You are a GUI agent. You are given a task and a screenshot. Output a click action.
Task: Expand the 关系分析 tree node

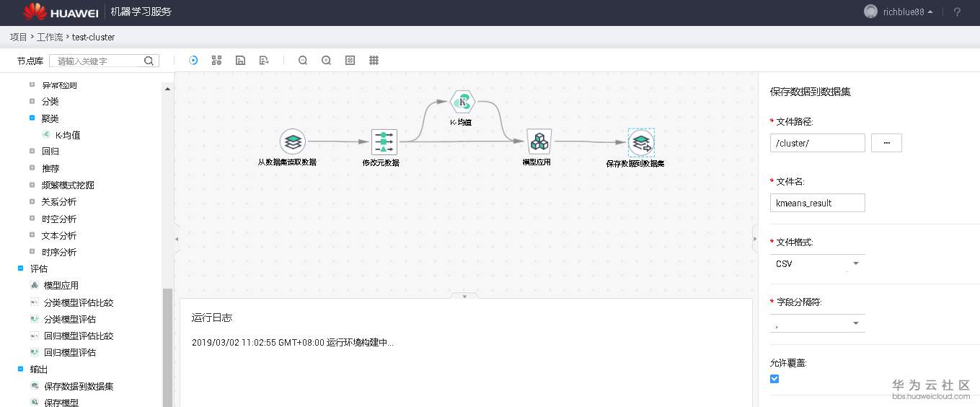point(32,201)
